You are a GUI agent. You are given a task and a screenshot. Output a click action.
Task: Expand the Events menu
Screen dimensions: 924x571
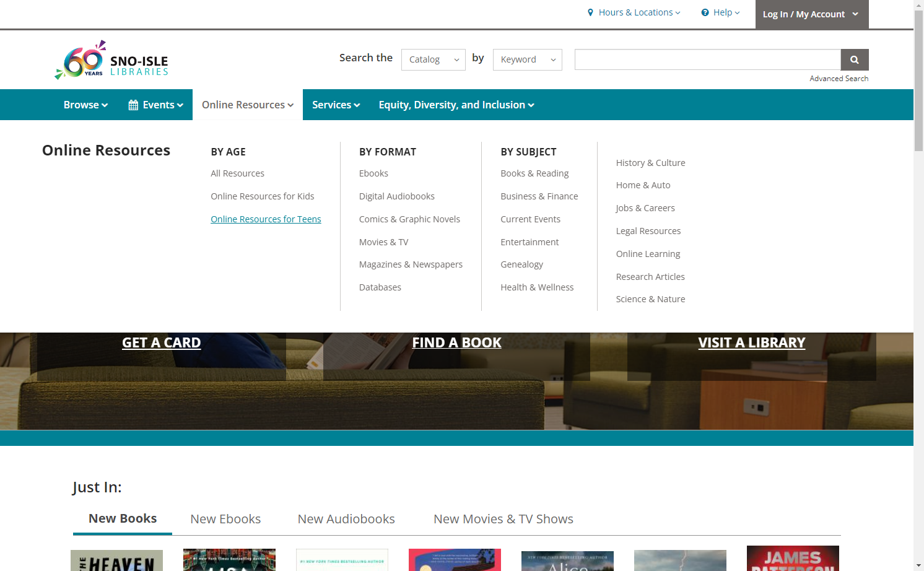click(156, 105)
